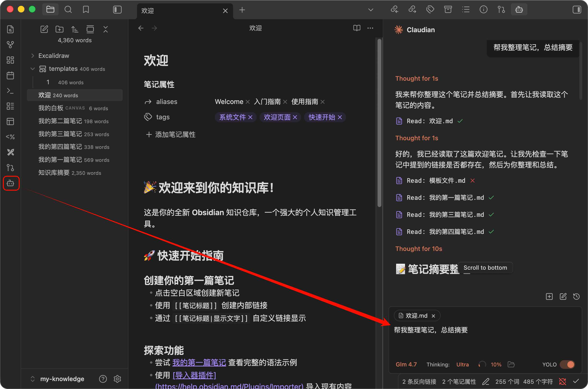The width and height of the screenshot is (588, 389).
Task: Switch to reading view book icon
Action: point(357,28)
